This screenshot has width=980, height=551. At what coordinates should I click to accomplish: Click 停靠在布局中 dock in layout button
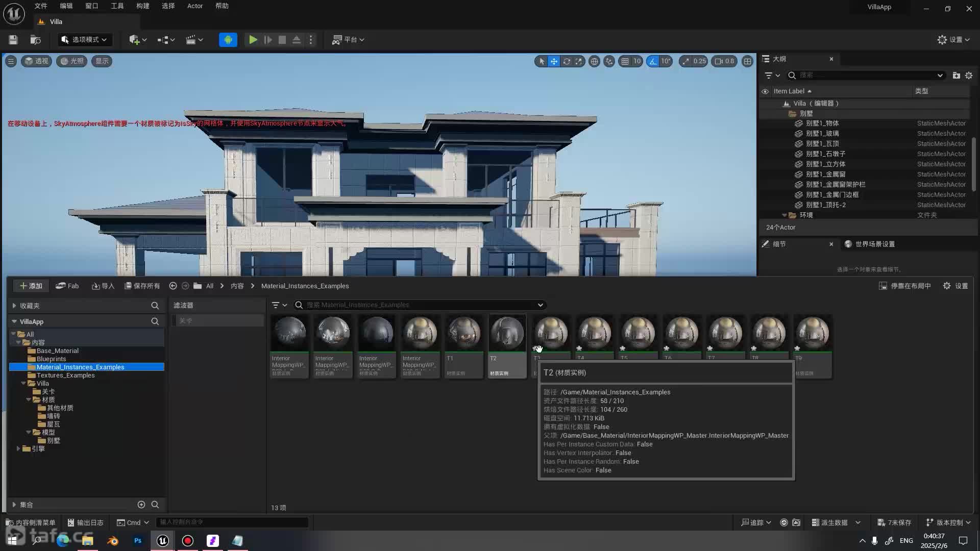pyautogui.click(x=905, y=286)
